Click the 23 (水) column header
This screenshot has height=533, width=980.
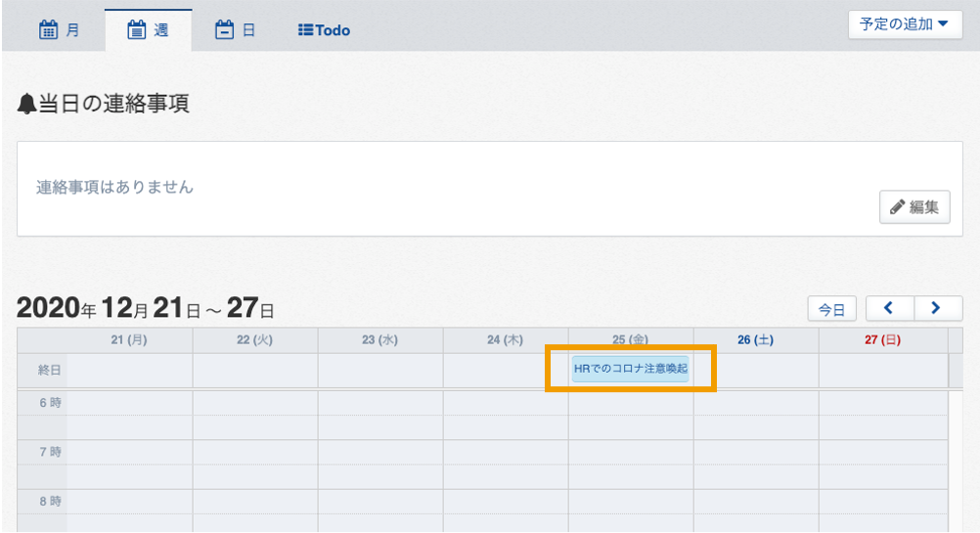[380, 340]
